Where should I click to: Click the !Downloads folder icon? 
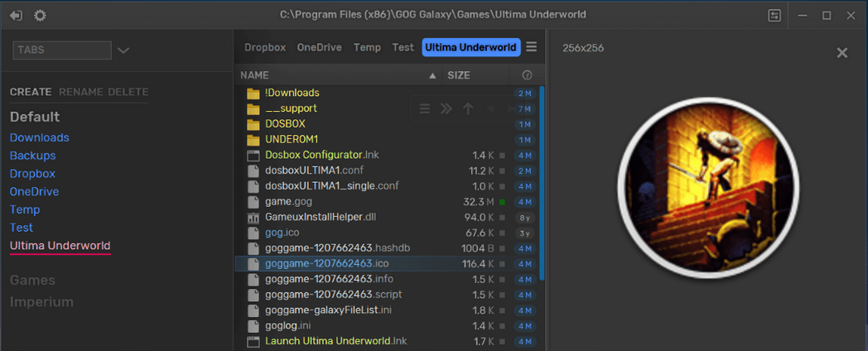253,93
